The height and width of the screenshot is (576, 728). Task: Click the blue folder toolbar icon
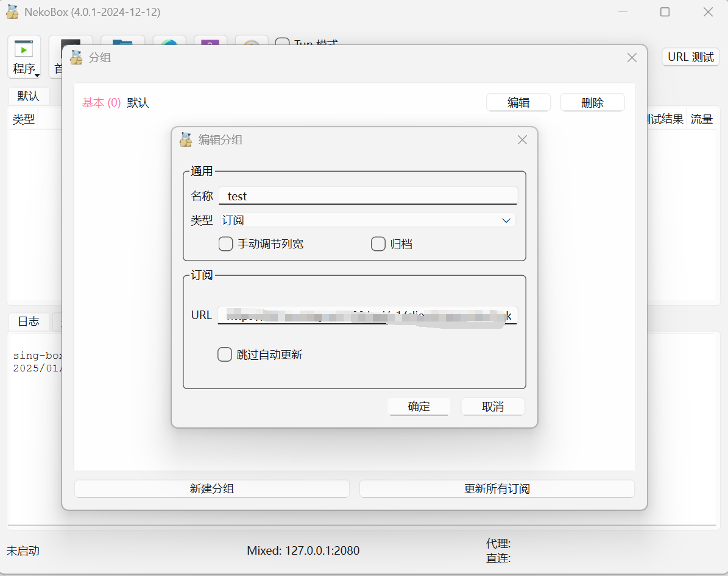coord(122,41)
